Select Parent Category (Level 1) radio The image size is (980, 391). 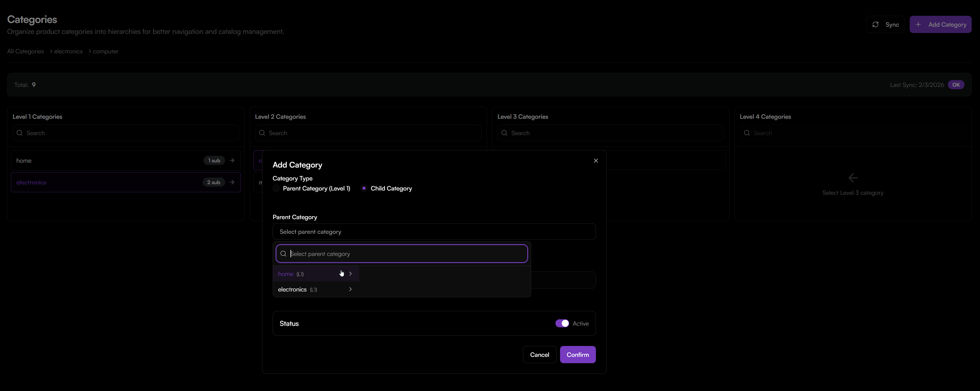tap(276, 188)
